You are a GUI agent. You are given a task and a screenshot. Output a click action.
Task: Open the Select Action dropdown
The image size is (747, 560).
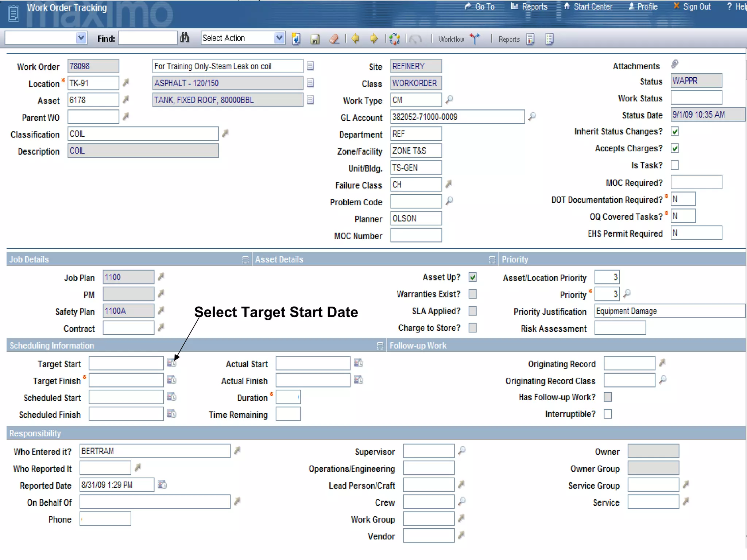click(279, 38)
